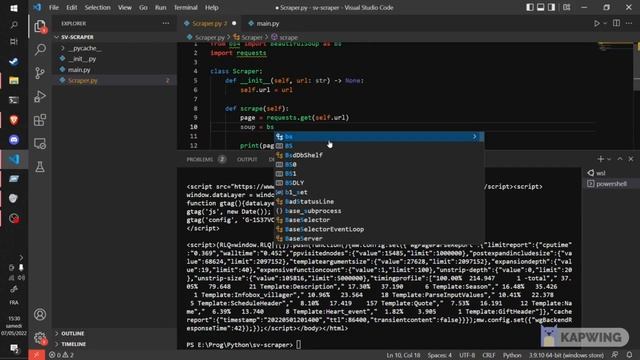The image size is (640, 360).
Task: Switch to the Problems panel tab
Action: coord(206,159)
